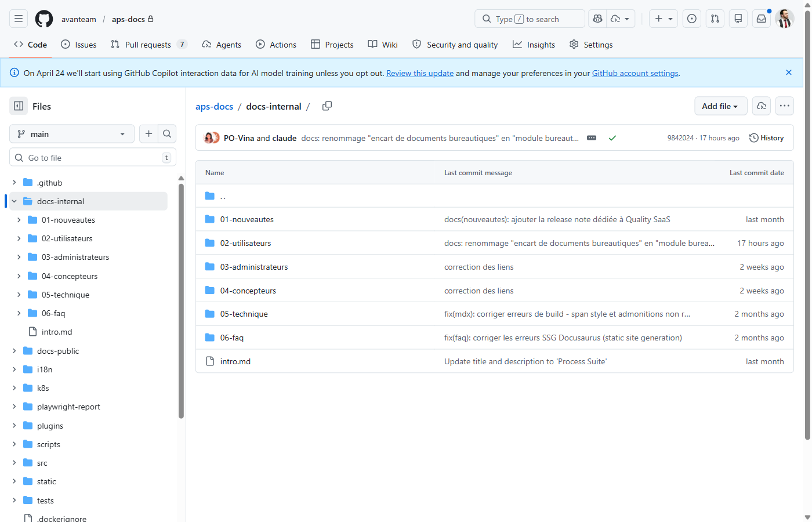This screenshot has width=812, height=522.
Task: Show the full commit message with the ellipsis toggle
Action: pos(592,138)
